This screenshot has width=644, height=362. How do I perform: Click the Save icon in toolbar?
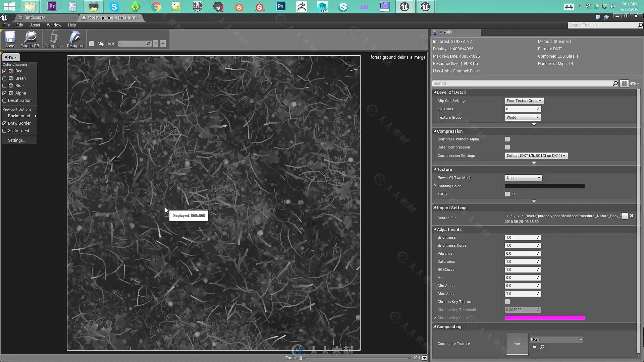pyautogui.click(x=10, y=40)
